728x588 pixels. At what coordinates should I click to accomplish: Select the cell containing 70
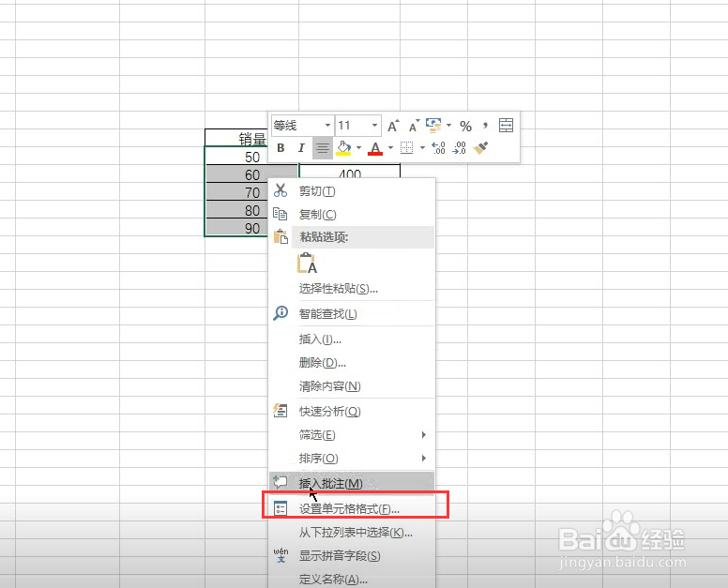pyautogui.click(x=236, y=192)
